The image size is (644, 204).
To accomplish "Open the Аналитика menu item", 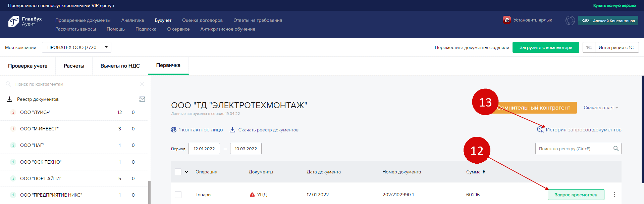I will (x=132, y=21).
